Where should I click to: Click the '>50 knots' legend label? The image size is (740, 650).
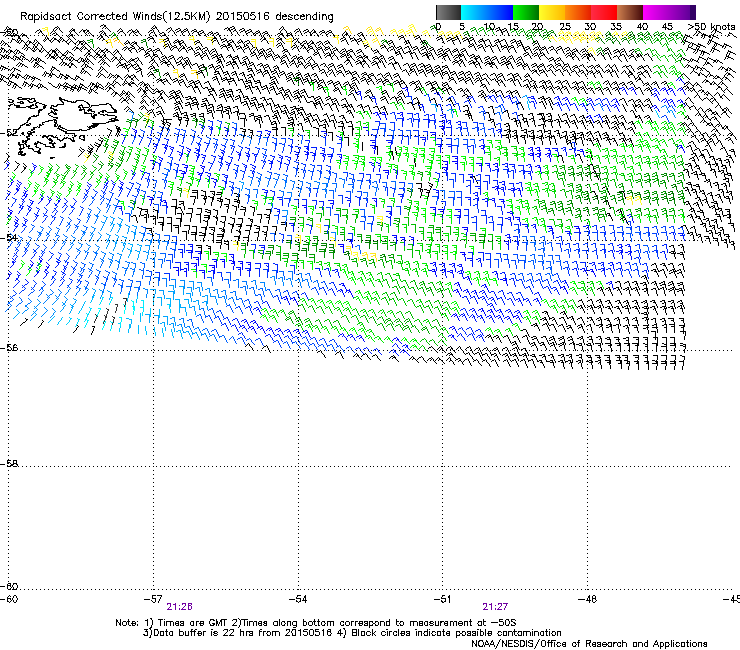[x=711, y=27]
